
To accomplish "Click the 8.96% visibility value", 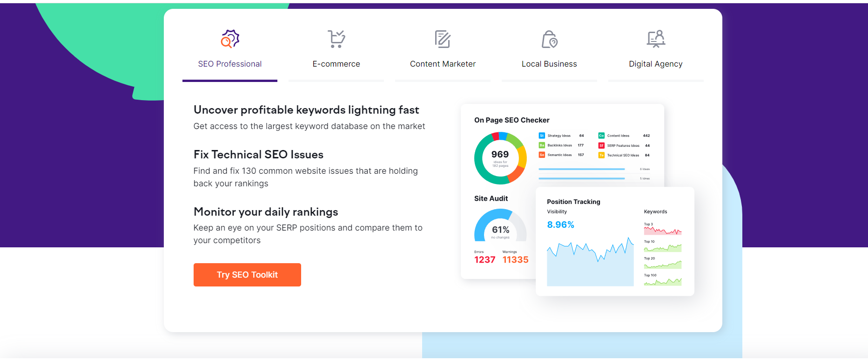I will pos(560,225).
